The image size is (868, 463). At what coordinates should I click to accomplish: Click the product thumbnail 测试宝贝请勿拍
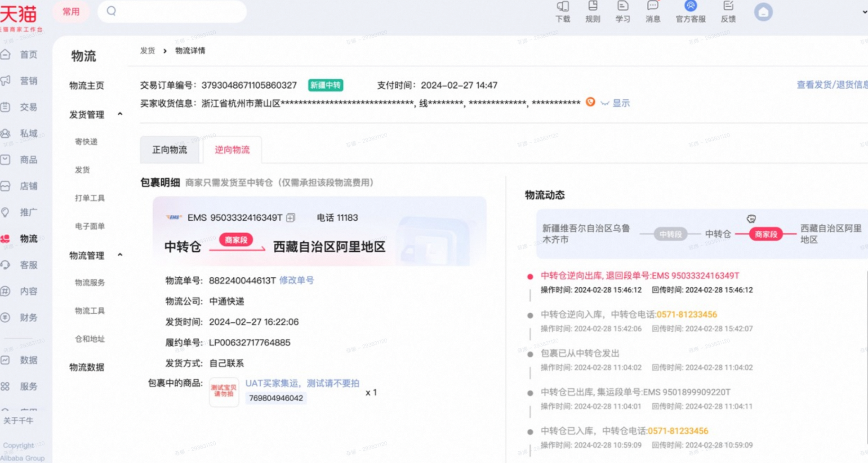click(x=224, y=392)
